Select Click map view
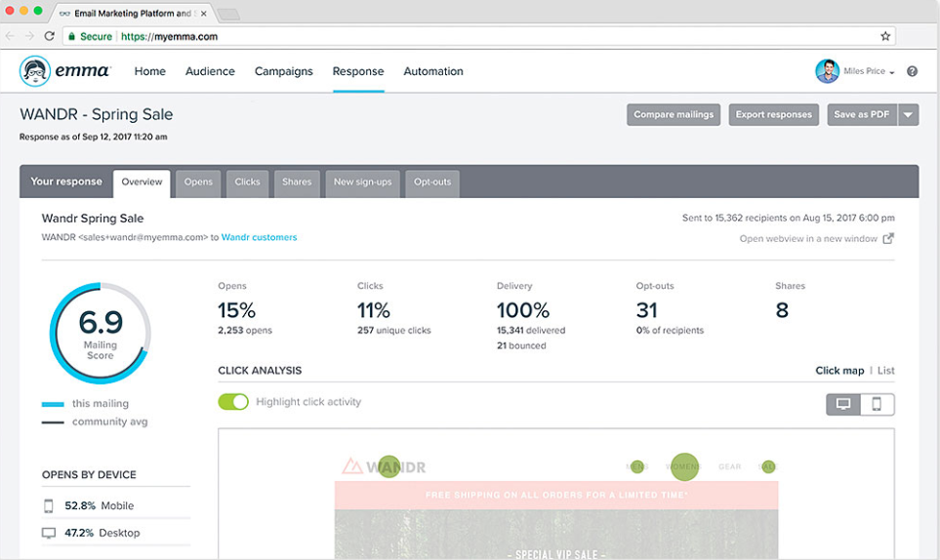The width and height of the screenshot is (940, 560). click(x=839, y=371)
